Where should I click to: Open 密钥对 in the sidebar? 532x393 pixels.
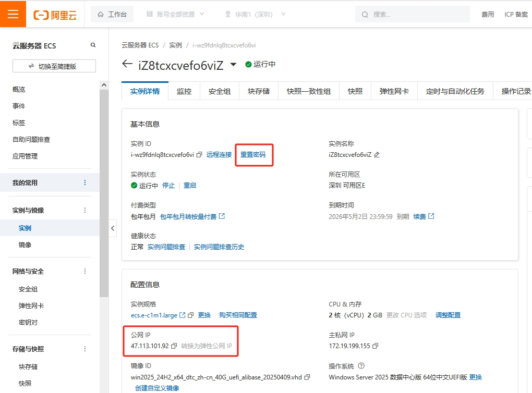tap(28, 323)
